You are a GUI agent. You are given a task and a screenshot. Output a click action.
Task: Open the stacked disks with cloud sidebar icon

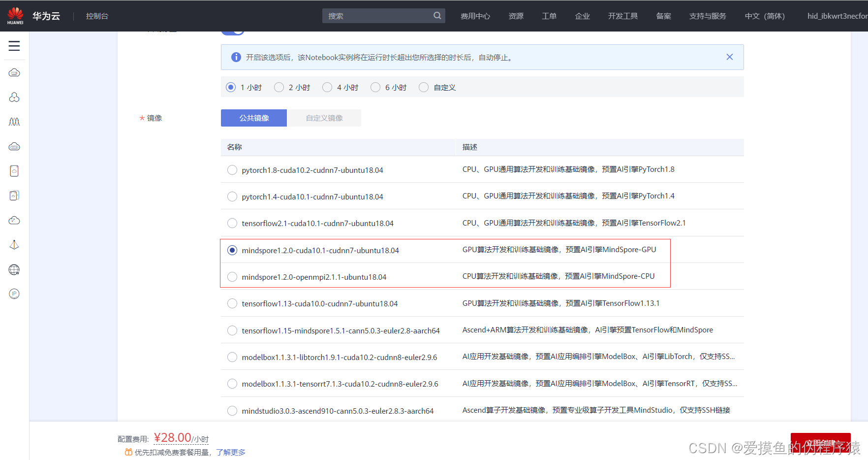[14, 196]
